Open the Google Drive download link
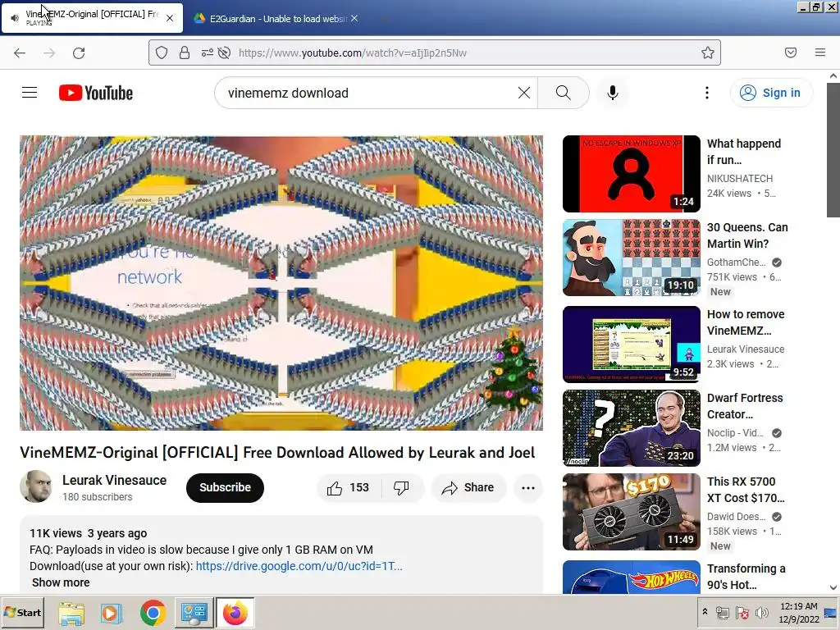840x630 pixels. click(299, 566)
